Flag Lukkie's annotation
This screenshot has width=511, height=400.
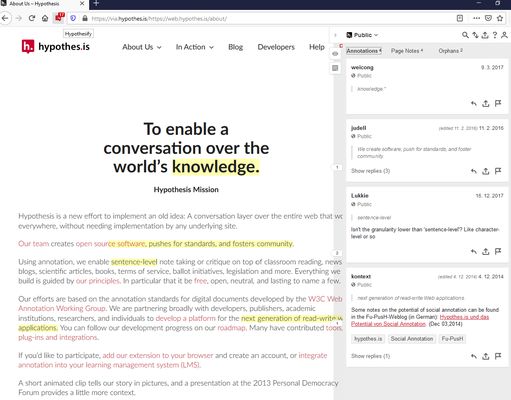pos(498,252)
